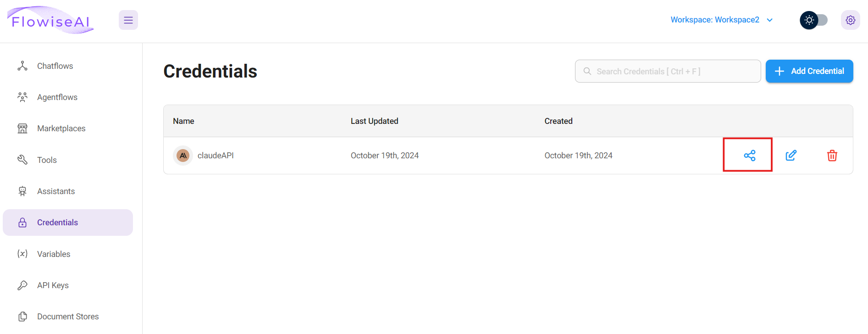Viewport: 868px width, 334px height.
Task: Open the Chatflows section
Action: [55, 66]
